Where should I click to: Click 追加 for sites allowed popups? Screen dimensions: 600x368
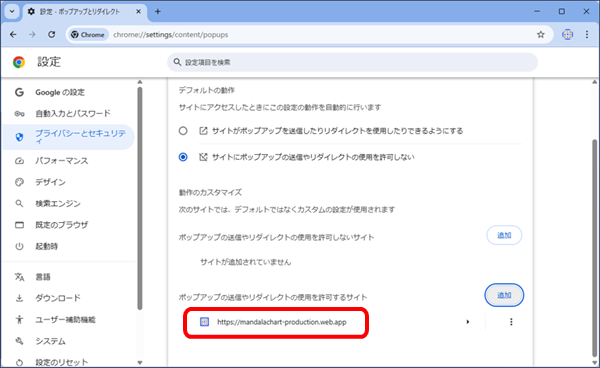[x=504, y=295]
